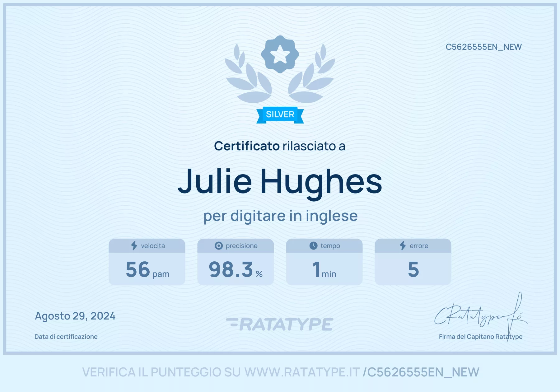Click the date Agosto 29, 2024
Image resolution: width=560 pixels, height=392 pixels.
(x=75, y=316)
